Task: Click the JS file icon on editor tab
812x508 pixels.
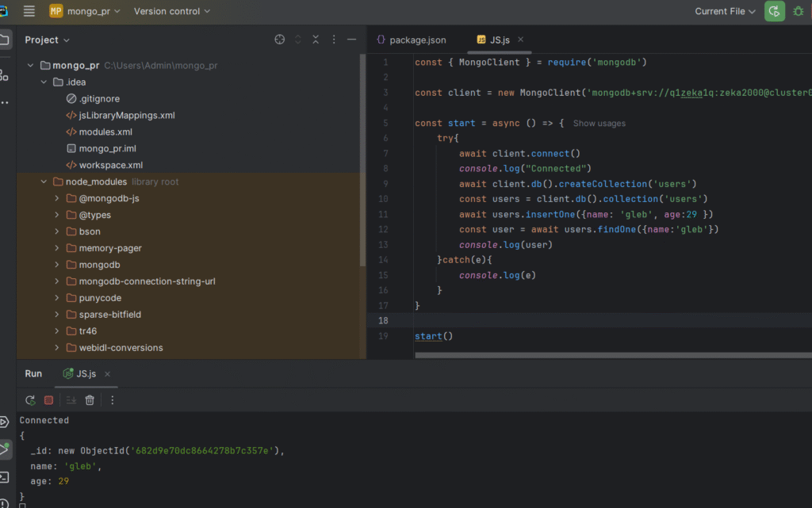Action: [481, 40]
